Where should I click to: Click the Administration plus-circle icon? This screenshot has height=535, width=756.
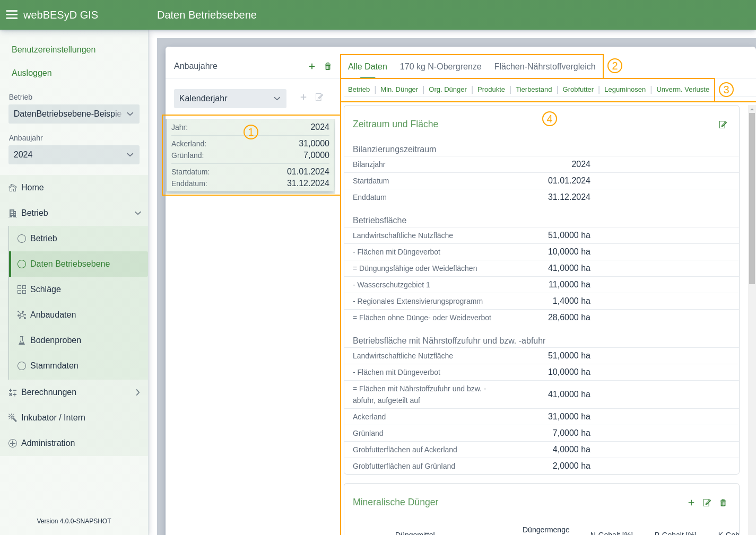[13, 443]
